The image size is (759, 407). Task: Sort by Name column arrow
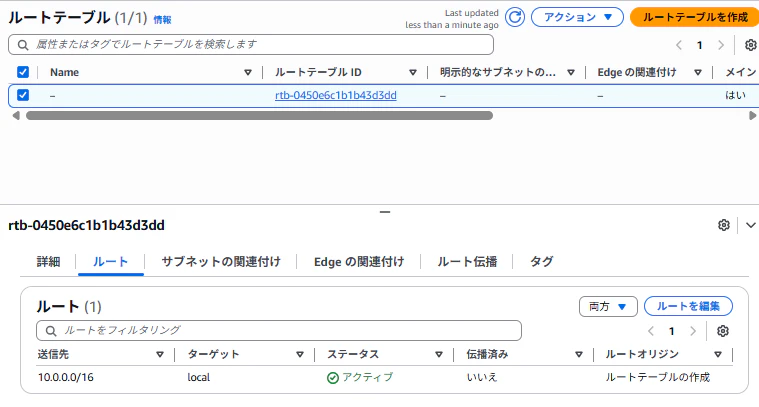tap(248, 73)
